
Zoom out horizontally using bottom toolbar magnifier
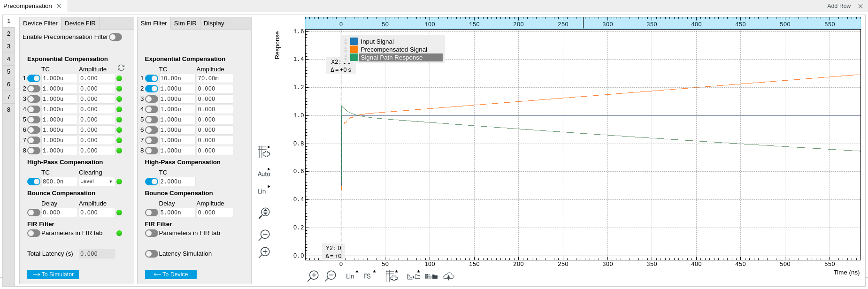330,276
